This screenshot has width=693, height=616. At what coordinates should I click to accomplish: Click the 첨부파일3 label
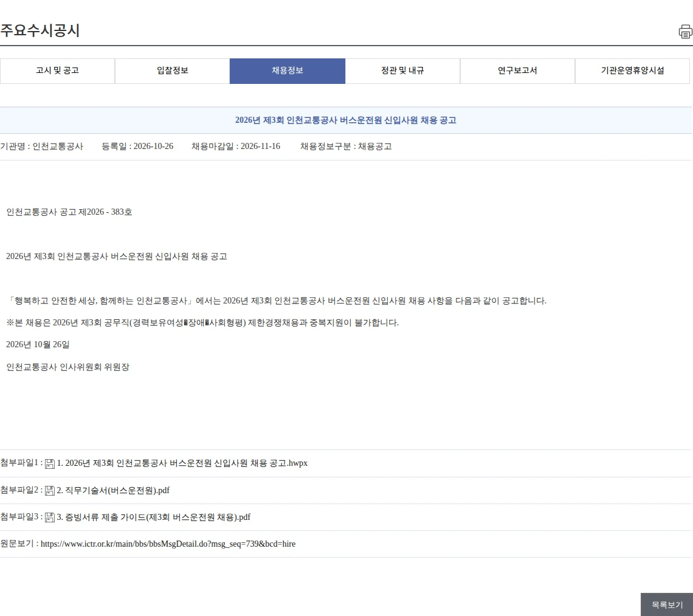click(21, 517)
